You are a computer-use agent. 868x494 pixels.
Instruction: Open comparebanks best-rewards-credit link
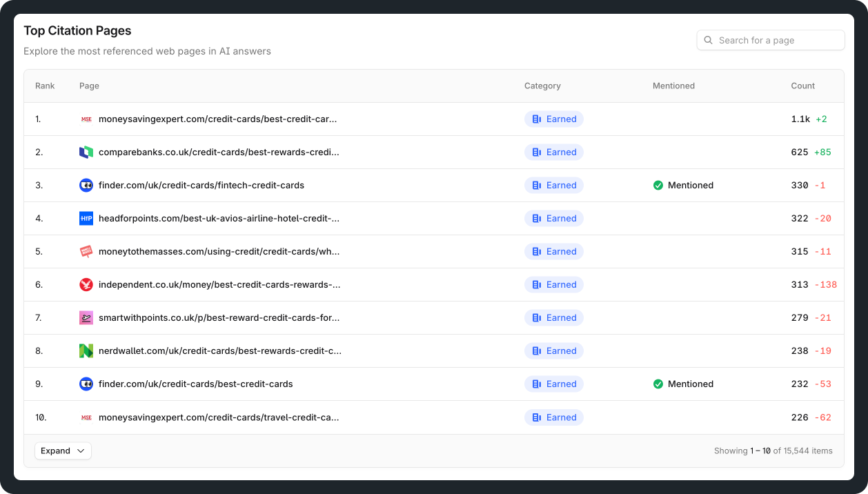pyautogui.click(x=219, y=152)
